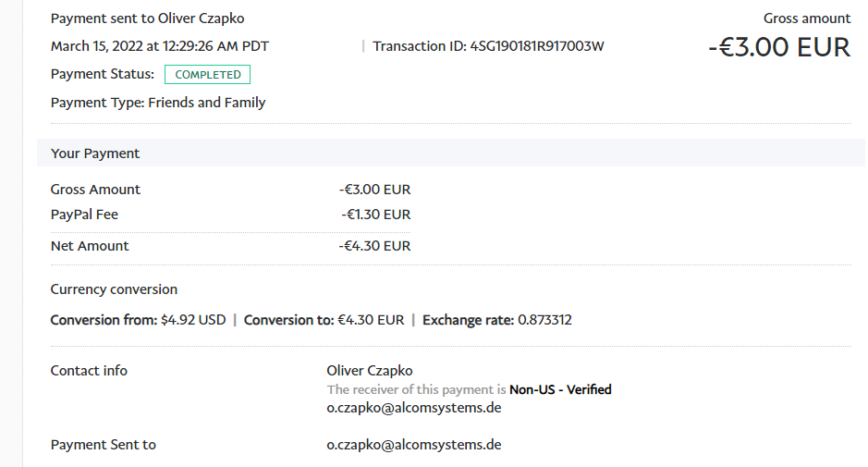868x467 pixels.
Task: Click the Oliver Czapko name in Contact info
Action: [370, 371]
